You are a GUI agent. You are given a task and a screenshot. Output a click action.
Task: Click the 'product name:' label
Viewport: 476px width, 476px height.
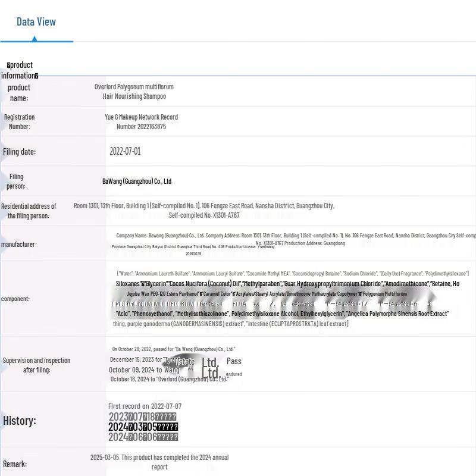pyautogui.click(x=19, y=93)
